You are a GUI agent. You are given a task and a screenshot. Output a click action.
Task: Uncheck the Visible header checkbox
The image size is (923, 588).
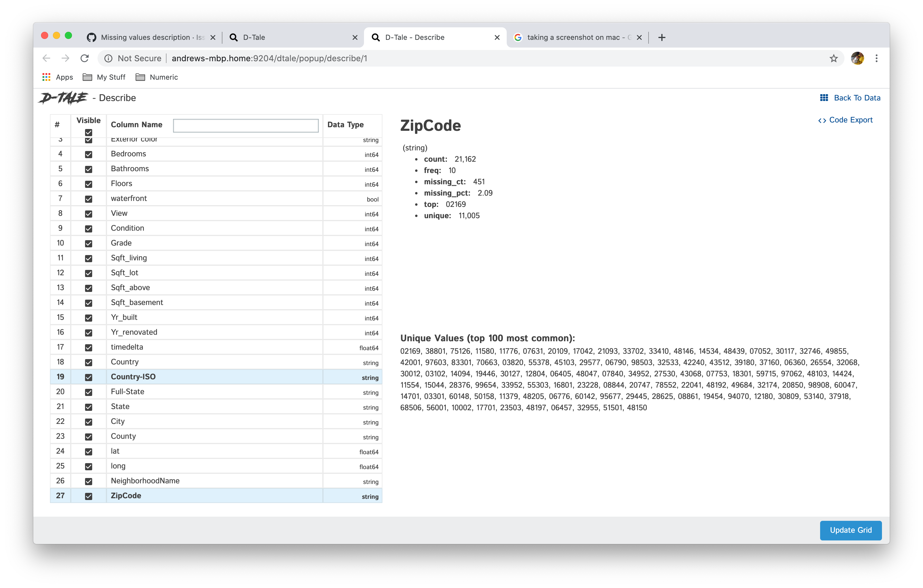89,132
